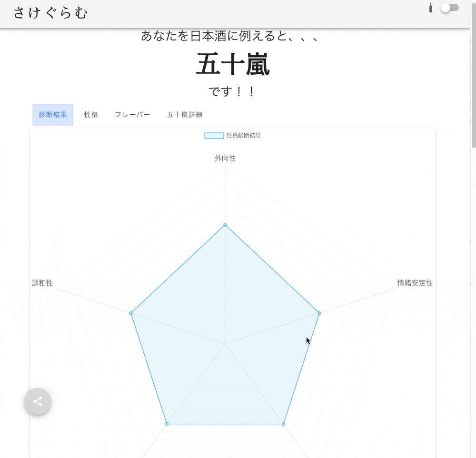476x458 pixels.
Task: Click the 外向性 data point on the radar chart
Action: 225,225
